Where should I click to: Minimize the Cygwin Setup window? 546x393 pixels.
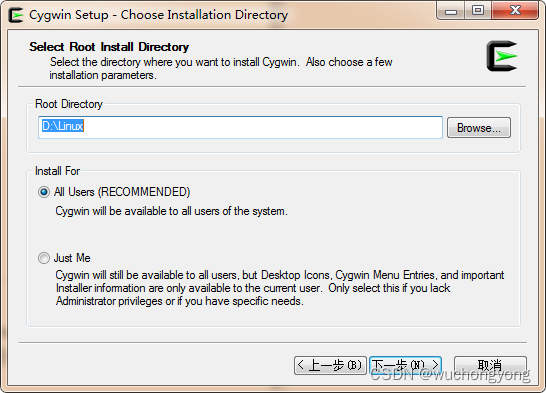pos(451,11)
